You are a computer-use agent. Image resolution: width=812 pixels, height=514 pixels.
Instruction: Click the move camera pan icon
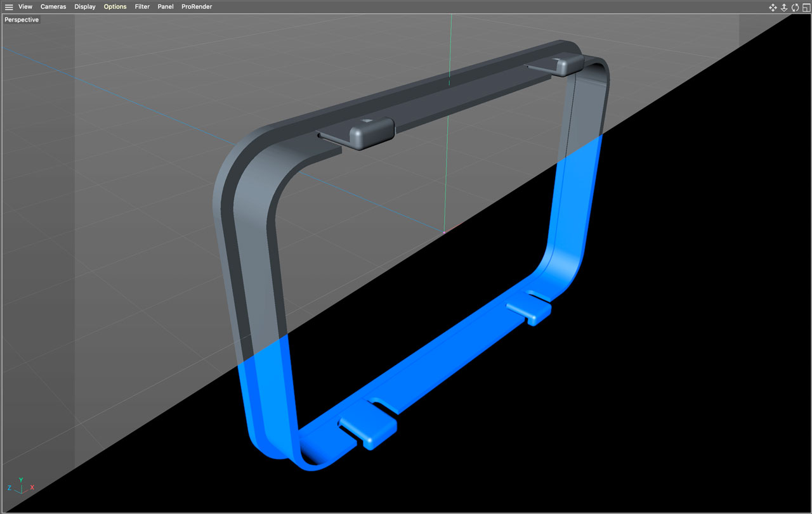tap(773, 7)
